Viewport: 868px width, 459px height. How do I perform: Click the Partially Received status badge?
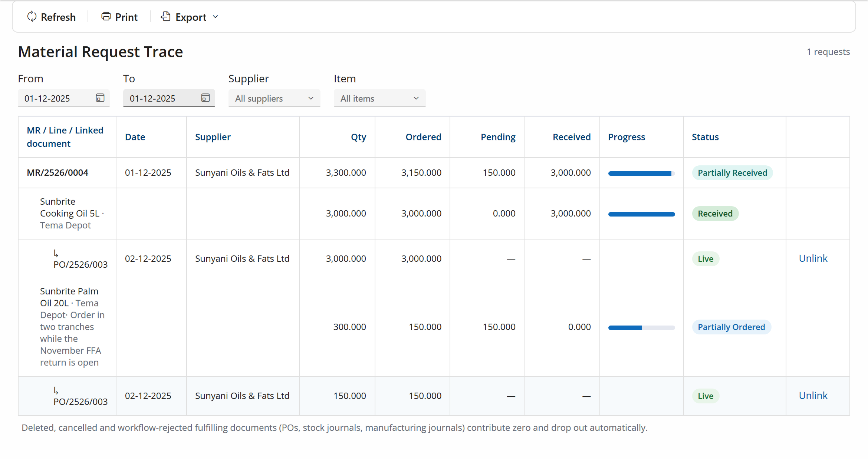pos(732,173)
